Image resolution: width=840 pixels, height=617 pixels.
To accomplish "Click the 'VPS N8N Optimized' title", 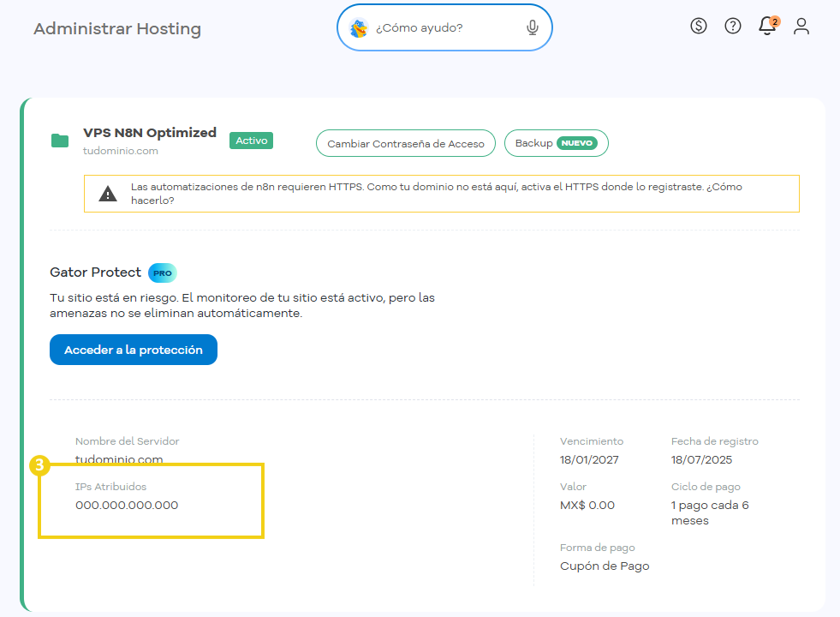I will pos(150,133).
